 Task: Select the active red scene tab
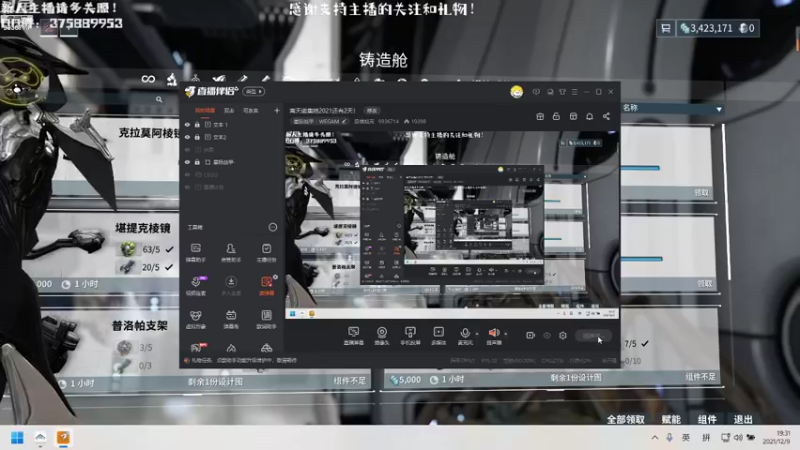205,110
